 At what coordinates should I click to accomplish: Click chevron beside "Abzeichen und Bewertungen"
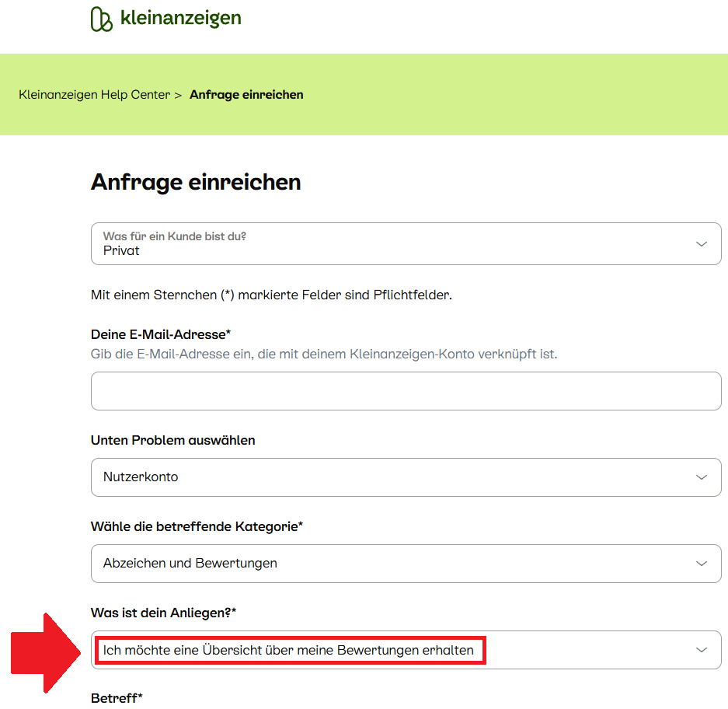702,563
